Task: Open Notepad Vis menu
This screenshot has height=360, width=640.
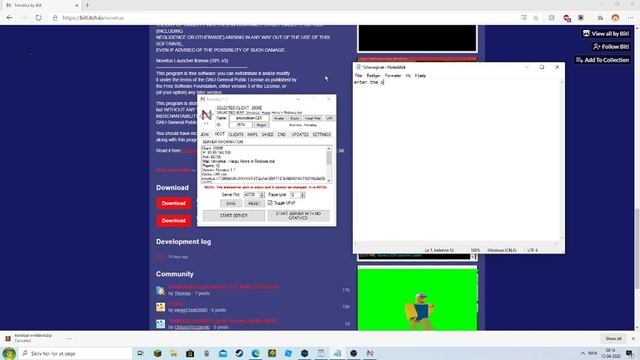Action: tap(408, 76)
